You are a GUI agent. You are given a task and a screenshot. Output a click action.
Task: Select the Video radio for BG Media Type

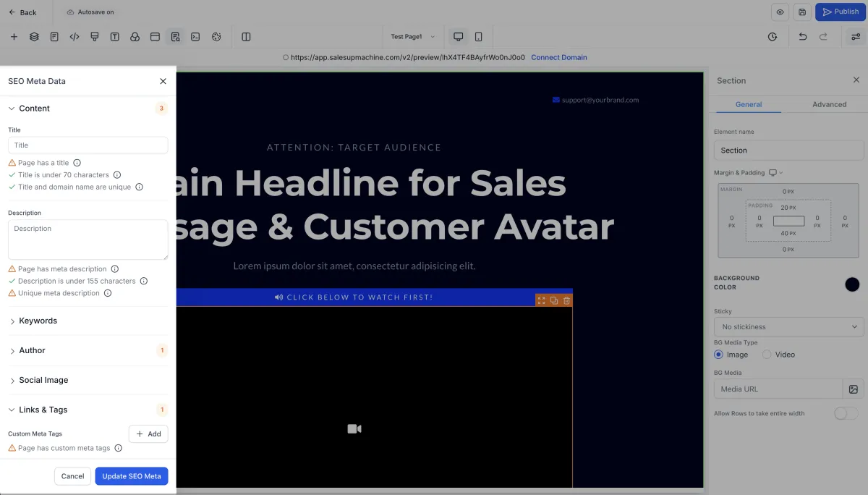pos(766,355)
